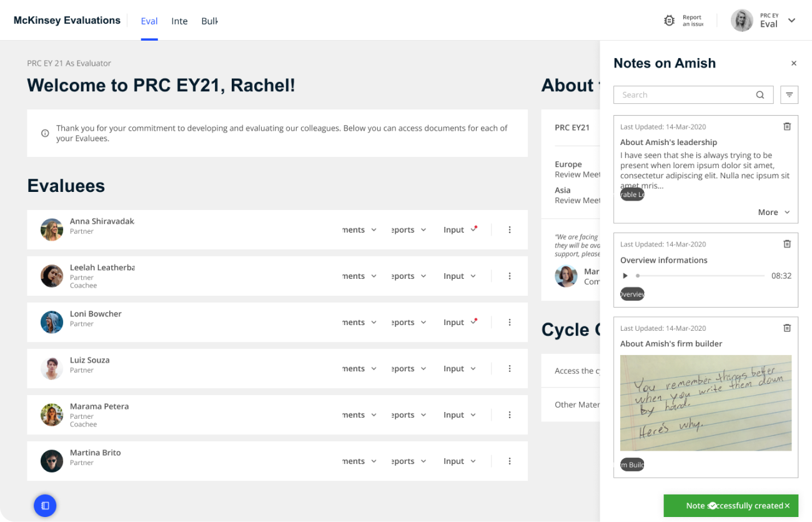Open Leelah Leatherba's Input dropdown
Viewport: 812px width, 522px height.
click(460, 276)
